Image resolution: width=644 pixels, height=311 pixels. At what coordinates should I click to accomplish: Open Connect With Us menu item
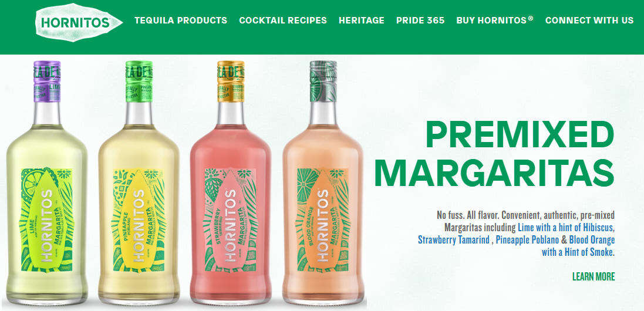pyautogui.click(x=589, y=21)
